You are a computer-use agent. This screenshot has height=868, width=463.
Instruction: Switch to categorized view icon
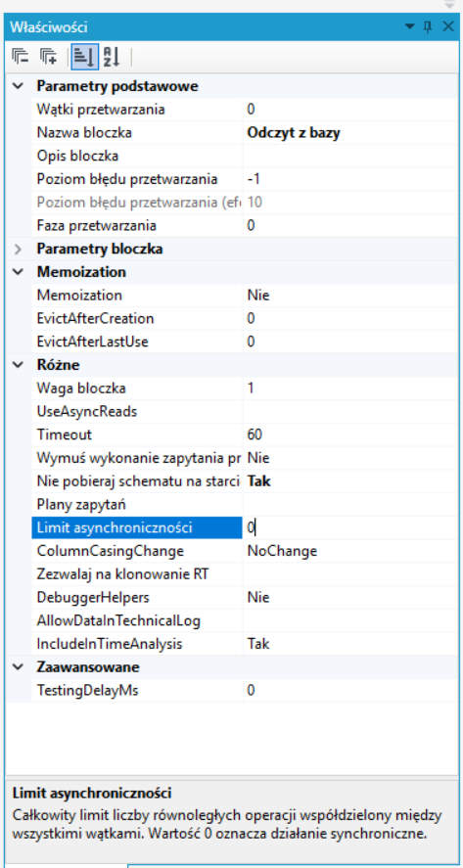(x=85, y=57)
